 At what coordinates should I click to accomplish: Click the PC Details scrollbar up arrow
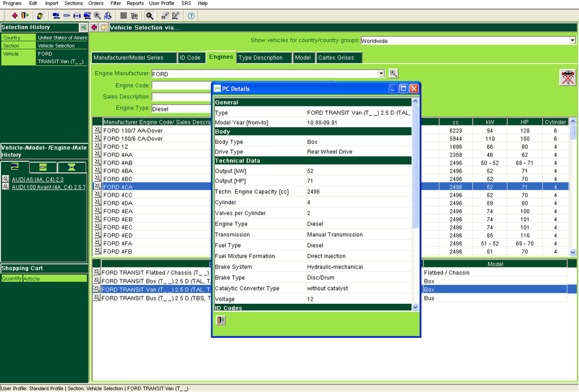pos(416,101)
